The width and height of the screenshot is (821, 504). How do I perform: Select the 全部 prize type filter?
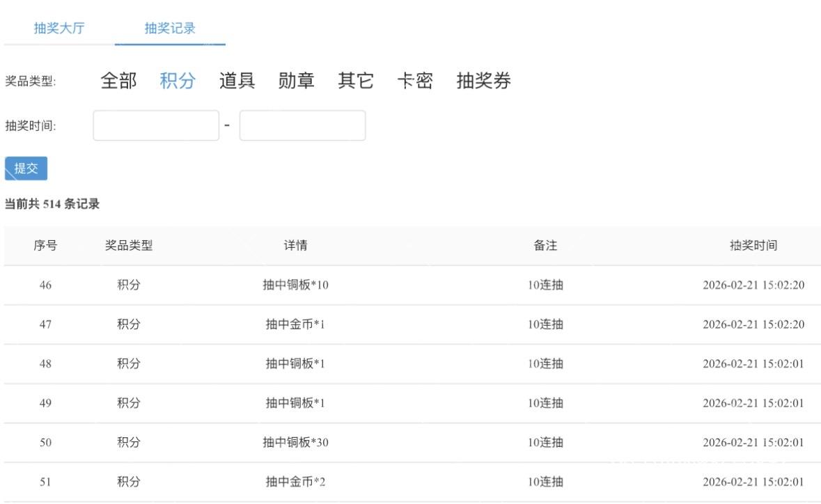tap(118, 81)
